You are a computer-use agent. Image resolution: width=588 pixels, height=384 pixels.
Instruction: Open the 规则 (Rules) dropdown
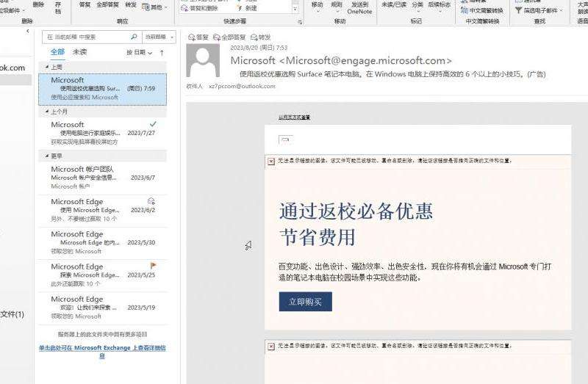click(337, 7)
